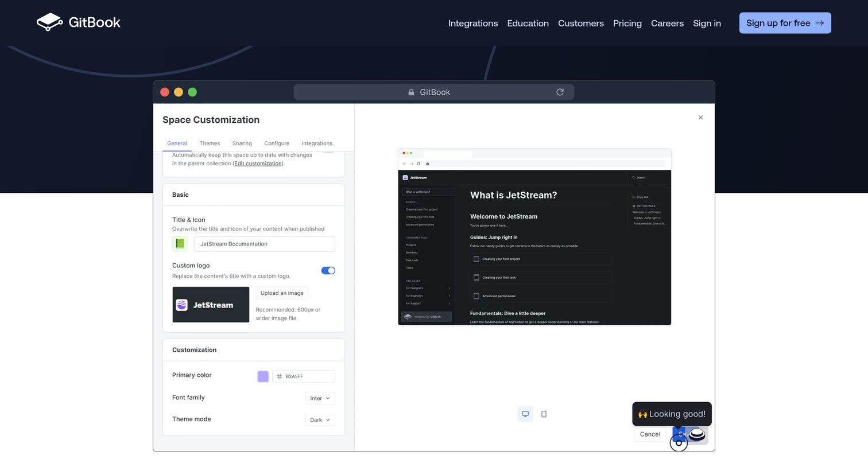Image resolution: width=868 pixels, height=467 pixels.
Task: Open Integrations in the top navigation
Action: (473, 23)
